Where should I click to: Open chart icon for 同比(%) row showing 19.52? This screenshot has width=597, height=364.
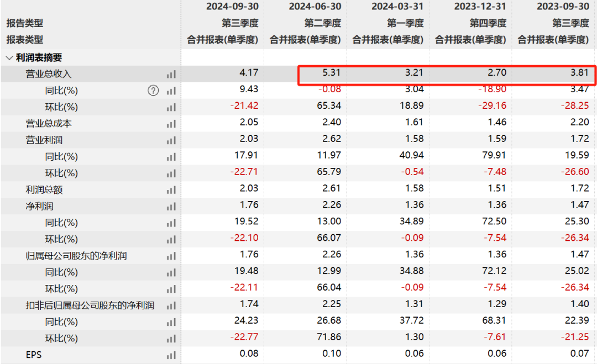[171, 223]
